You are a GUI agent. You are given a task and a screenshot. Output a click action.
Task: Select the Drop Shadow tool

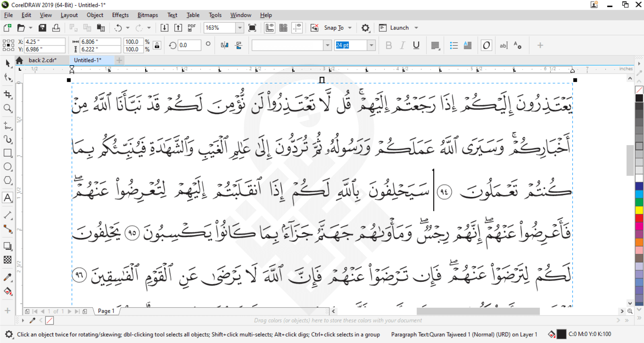(8, 246)
